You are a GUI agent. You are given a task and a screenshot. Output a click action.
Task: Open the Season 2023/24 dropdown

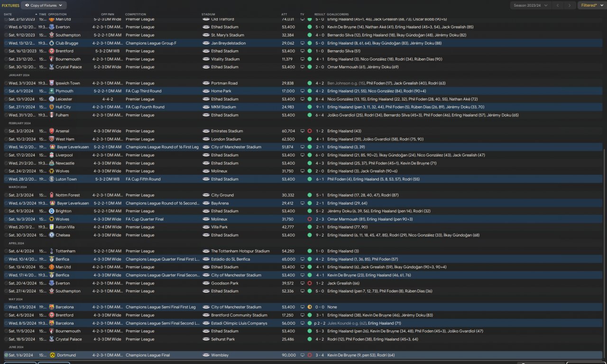point(531,5)
